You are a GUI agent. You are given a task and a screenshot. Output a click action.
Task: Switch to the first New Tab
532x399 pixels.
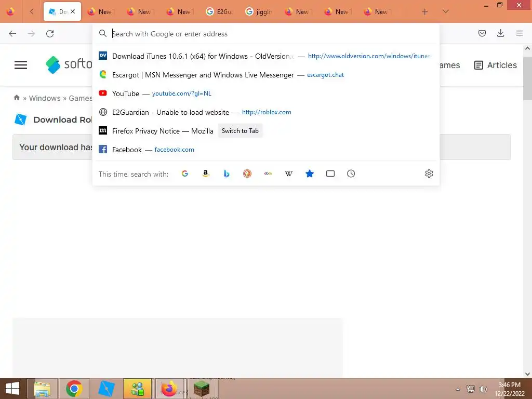(x=100, y=11)
